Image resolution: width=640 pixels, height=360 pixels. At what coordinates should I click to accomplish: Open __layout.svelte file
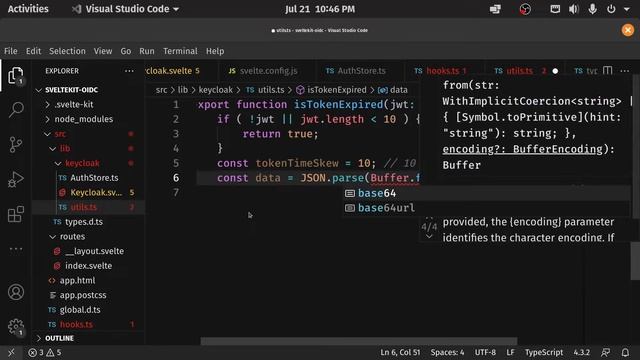(x=88, y=251)
